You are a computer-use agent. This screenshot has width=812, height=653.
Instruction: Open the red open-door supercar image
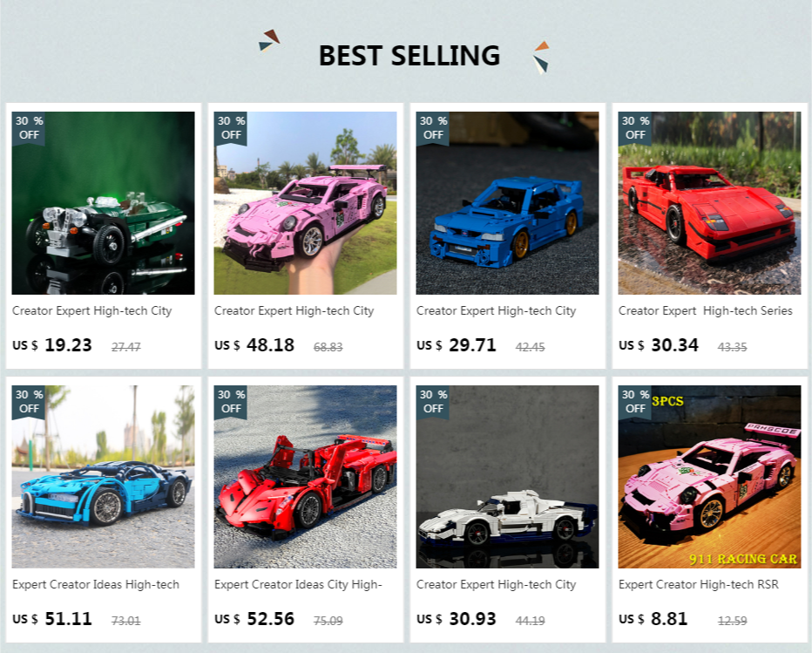pyautogui.click(x=305, y=477)
